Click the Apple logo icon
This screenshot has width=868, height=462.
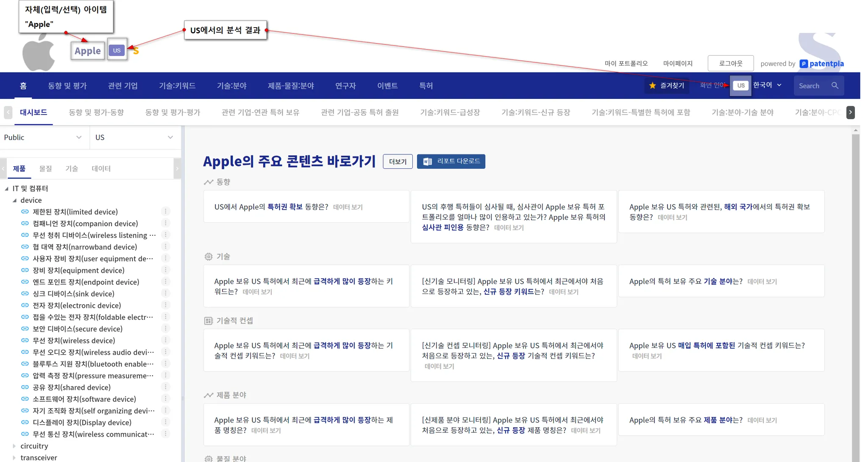(x=38, y=53)
